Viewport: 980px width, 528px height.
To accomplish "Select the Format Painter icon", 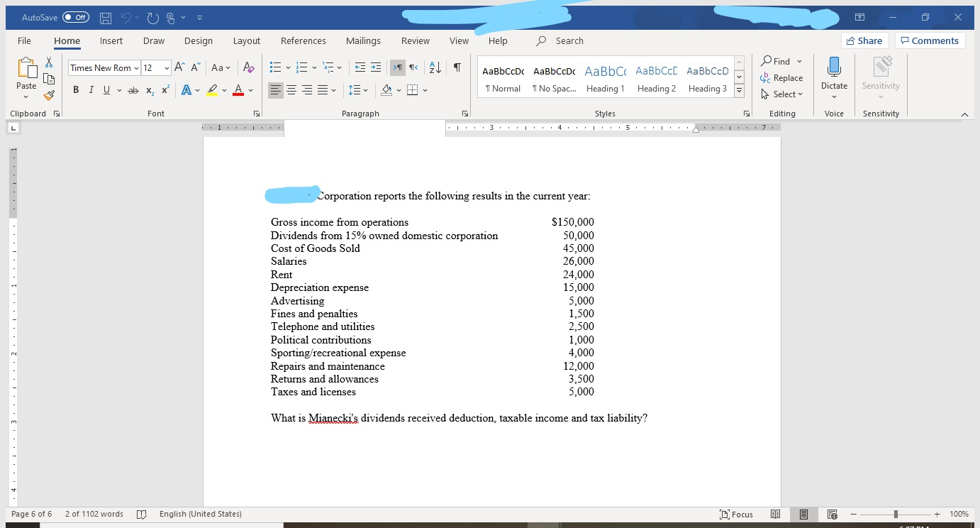I will 48,94.
